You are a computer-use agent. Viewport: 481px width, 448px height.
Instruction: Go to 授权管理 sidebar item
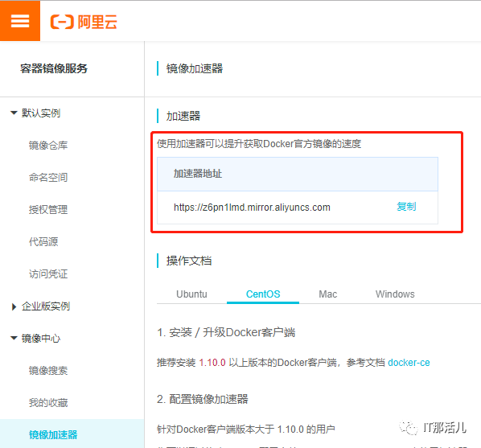tap(48, 210)
